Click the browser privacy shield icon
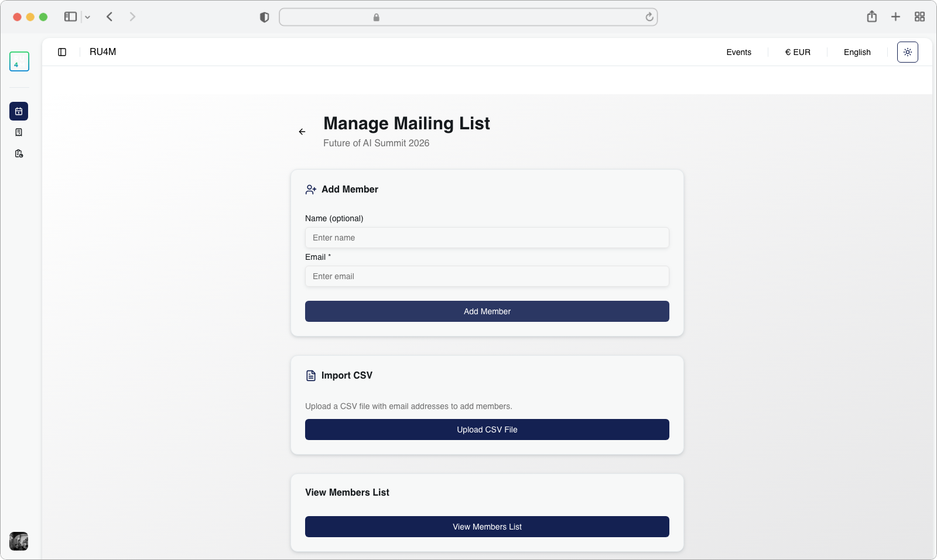Viewport: 937px width, 560px height. (x=264, y=17)
